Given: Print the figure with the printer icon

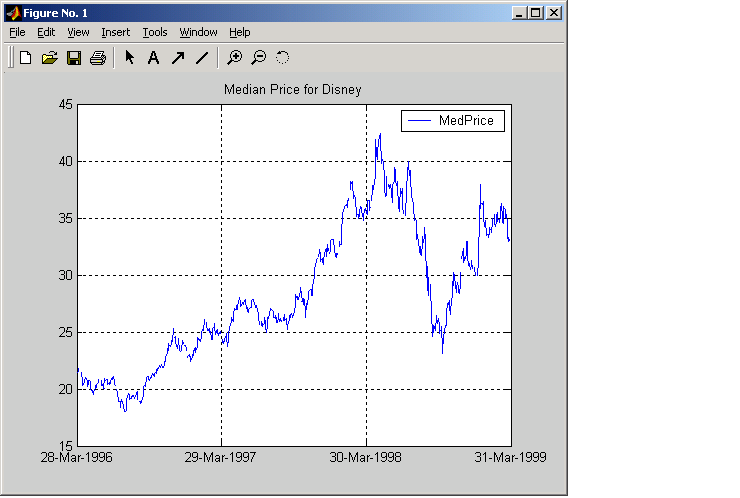Looking at the screenshot, I should coord(98,58).
